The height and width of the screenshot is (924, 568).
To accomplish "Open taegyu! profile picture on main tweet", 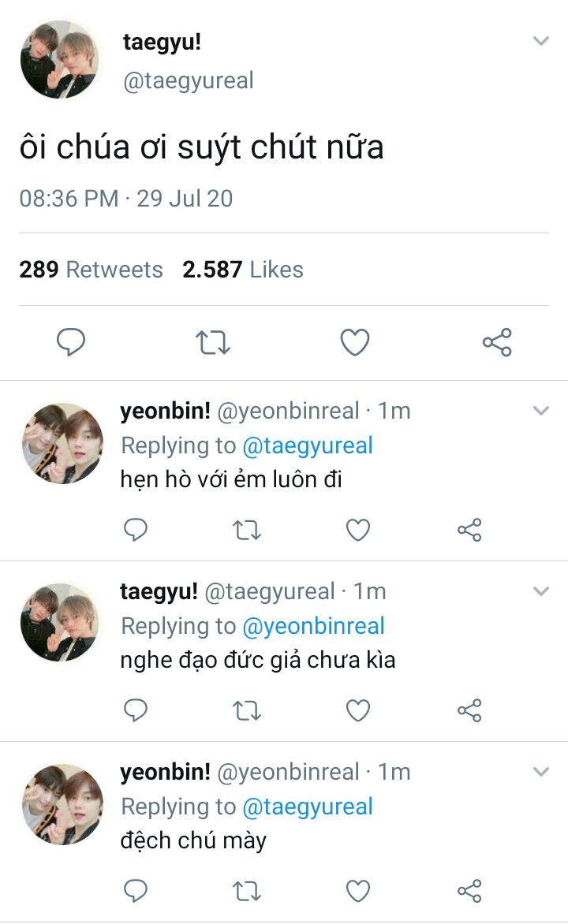I will [x=59, y=60].
